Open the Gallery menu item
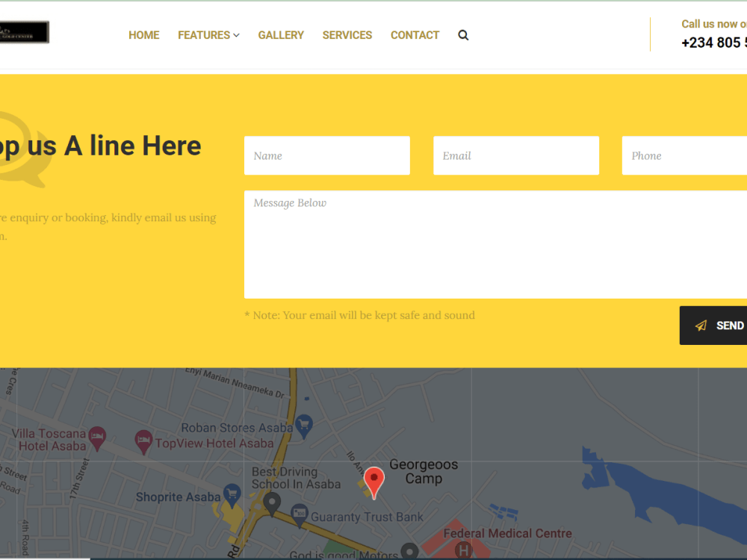 [x=281, y=35]
